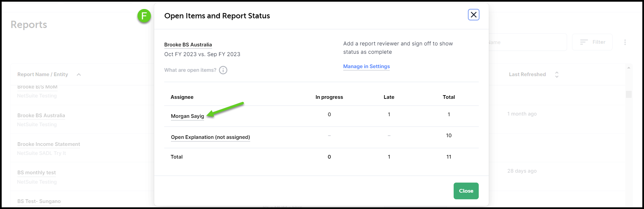Screen dimensions: 644x209
Task: Click the Filter button
Action: tap(592, 42)
